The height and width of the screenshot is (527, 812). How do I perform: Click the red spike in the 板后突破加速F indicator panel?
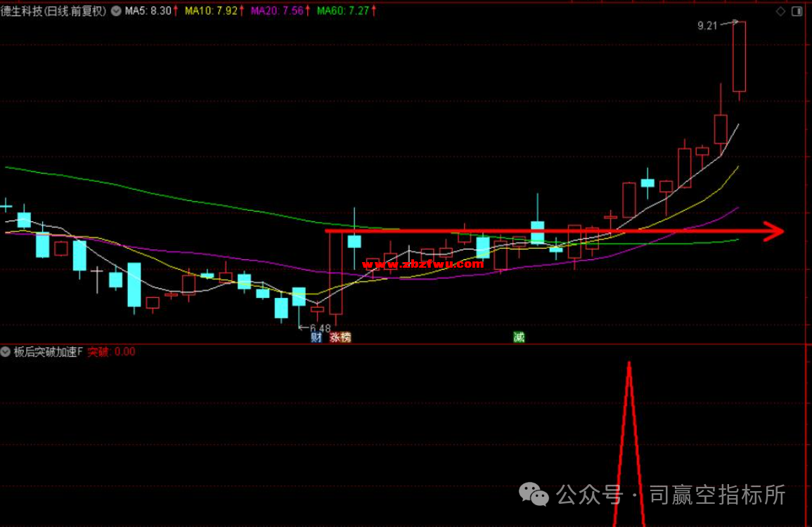[629, 444]
